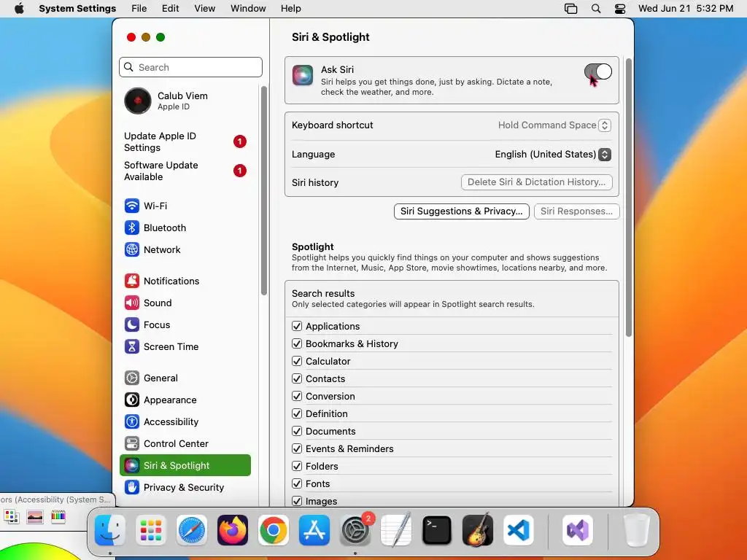
Task: Open purple Visual Studio icon in Dock
Action: [x=578, y=530]
